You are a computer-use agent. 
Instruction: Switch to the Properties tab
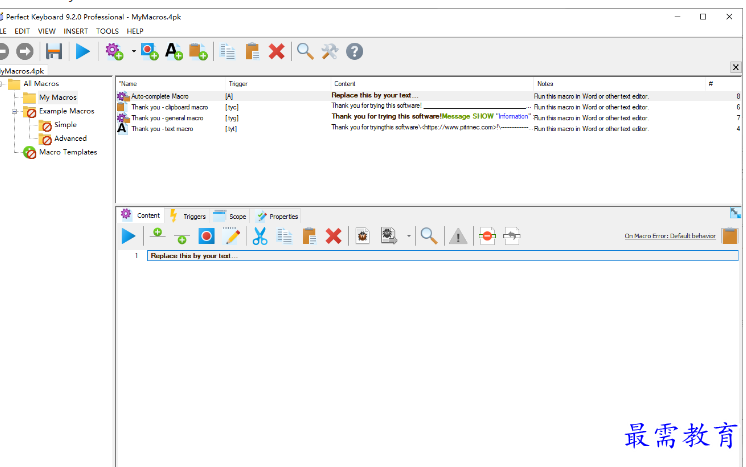[277, 216]
